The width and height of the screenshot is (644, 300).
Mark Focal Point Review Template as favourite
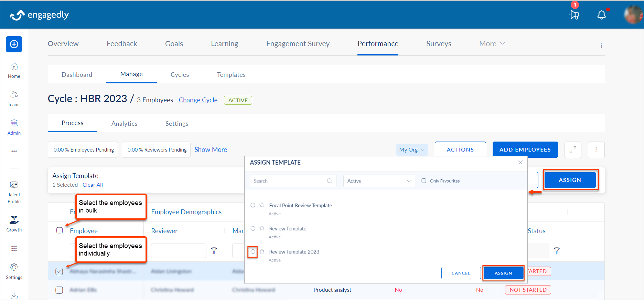click(x=262, y=205)
